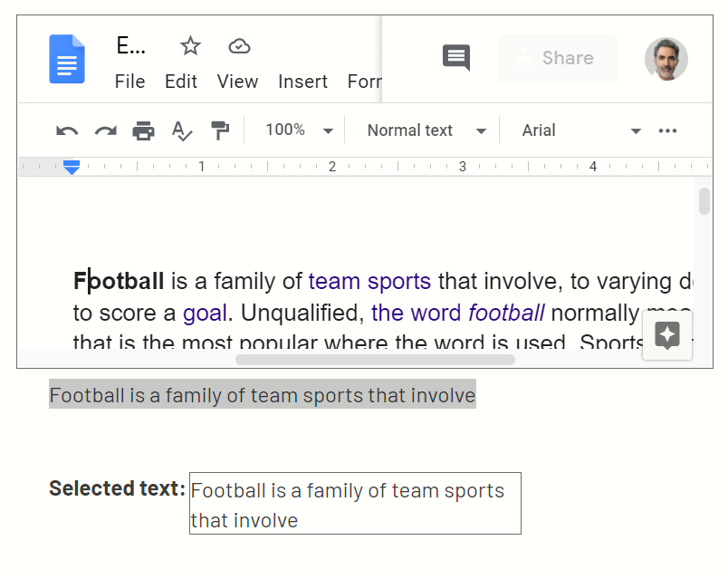The height and width of the screenshot is (579, 728).
Task: Click the vertical scrollbar thumb
Action: tap(704, 201)
